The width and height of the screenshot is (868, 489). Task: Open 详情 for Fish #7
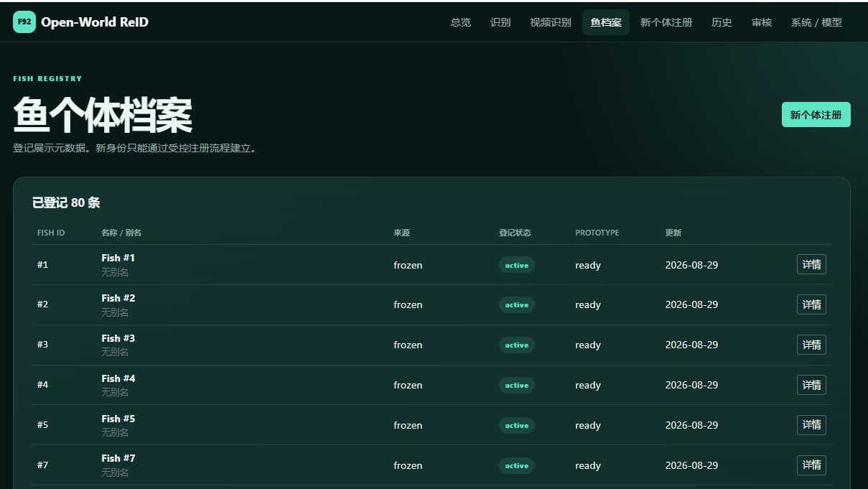click(811, 465)
